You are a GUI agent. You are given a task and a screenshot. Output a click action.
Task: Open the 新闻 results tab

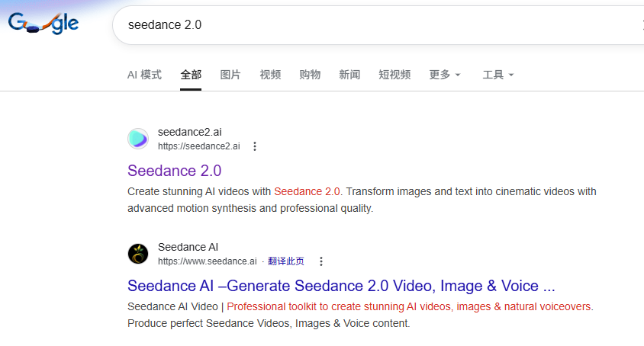tap(349, 75)
